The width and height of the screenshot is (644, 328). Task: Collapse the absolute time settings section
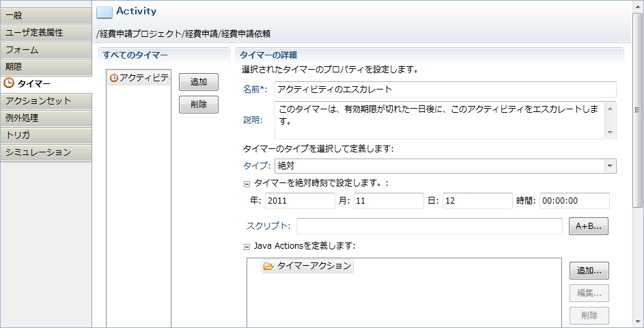tap(247, 184)
